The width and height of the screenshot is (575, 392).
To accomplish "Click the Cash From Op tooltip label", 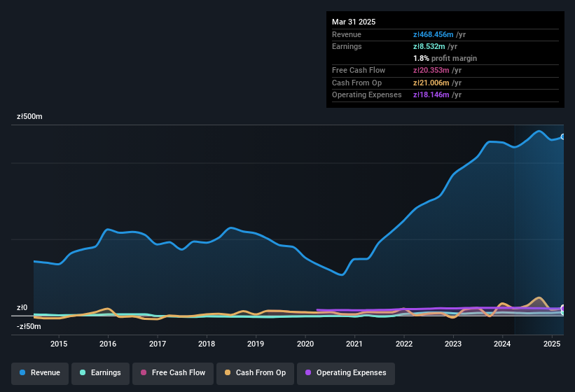I will (356, 83).
